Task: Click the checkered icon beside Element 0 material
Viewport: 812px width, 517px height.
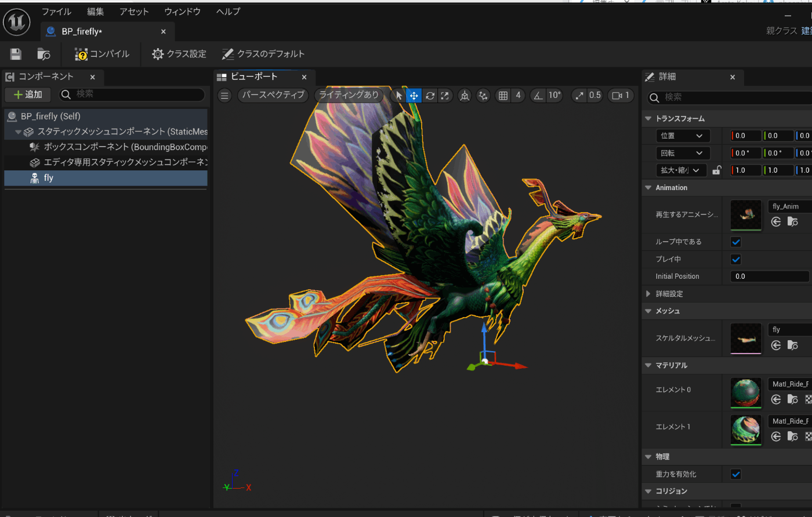Action: 808,399
